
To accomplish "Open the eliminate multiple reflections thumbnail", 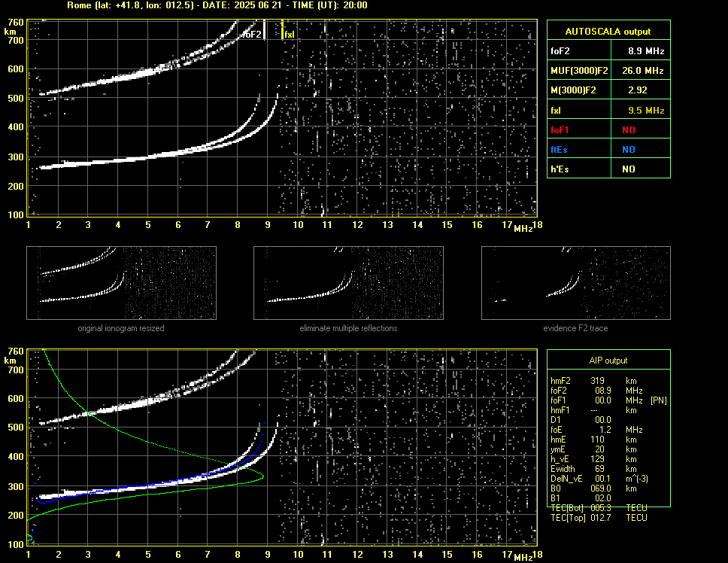I will coord(348,283).
